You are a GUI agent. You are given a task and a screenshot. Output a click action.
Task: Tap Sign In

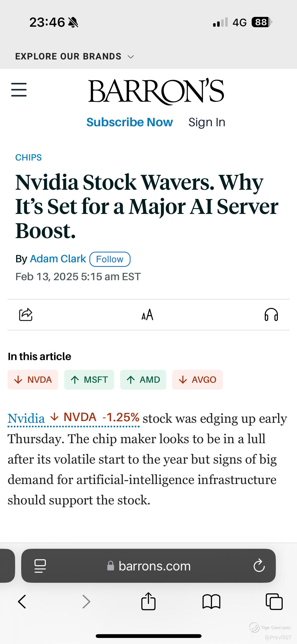tap(207, 122)
